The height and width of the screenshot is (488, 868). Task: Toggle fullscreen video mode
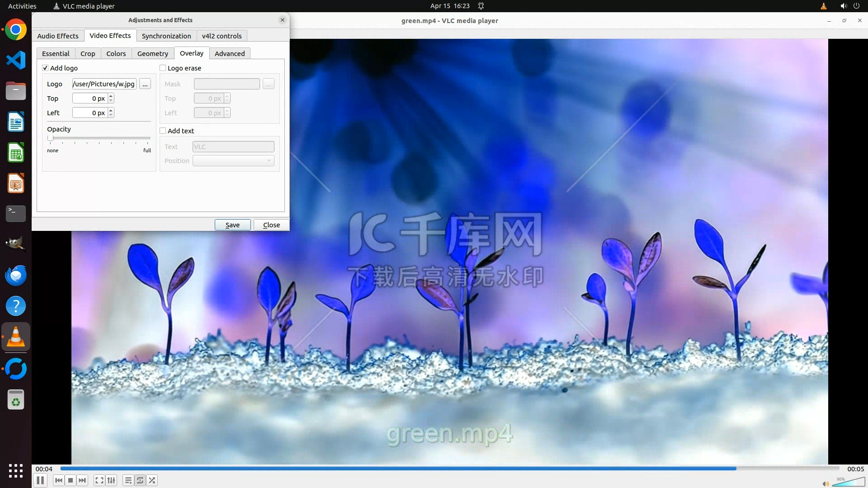pyautogui.click(x=99, y=480)
